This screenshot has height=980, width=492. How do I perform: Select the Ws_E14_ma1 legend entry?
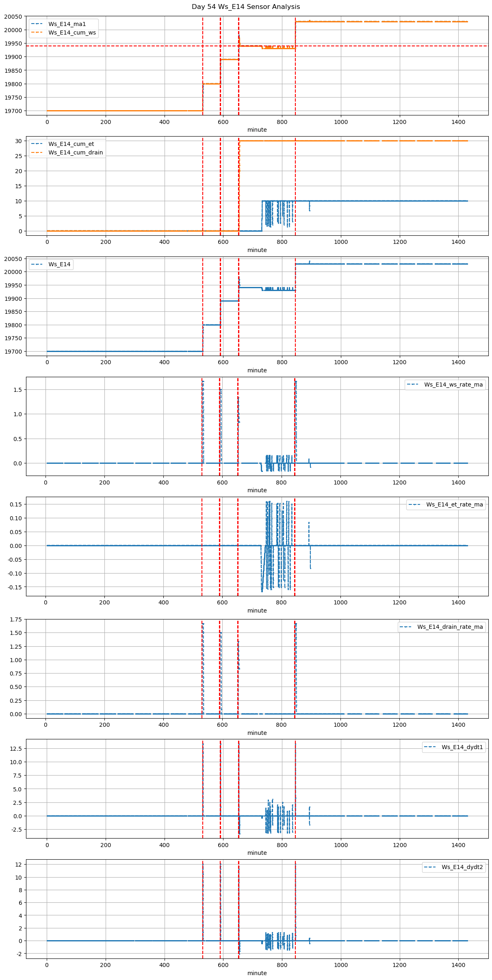click(x=67, y=24)
